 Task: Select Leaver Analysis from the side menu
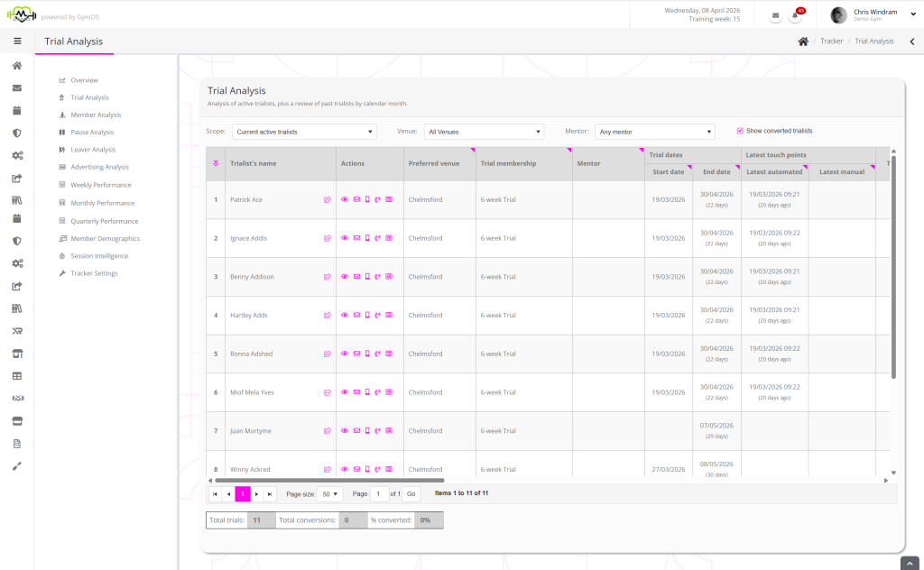pos(93,150)
